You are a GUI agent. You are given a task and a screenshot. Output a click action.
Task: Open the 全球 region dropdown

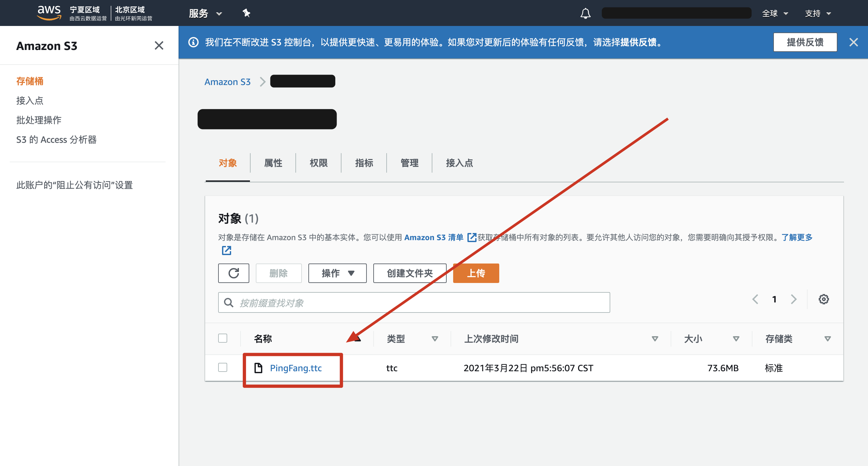(774, 14)
